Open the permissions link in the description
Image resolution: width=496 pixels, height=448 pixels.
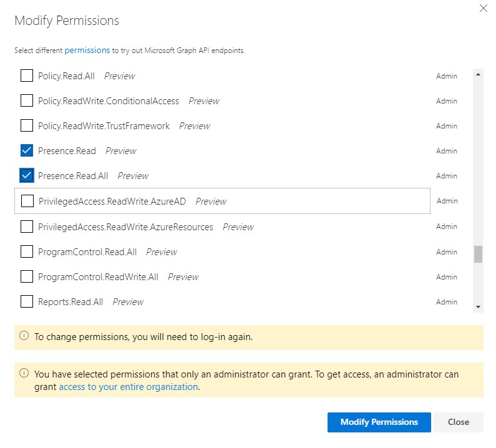[x=87, y=50]
